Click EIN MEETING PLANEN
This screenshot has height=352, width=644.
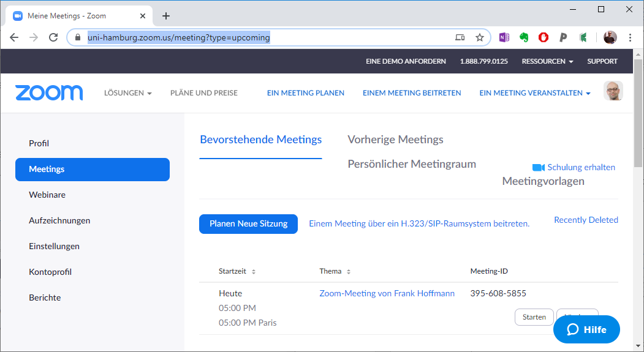pos(306,93)
